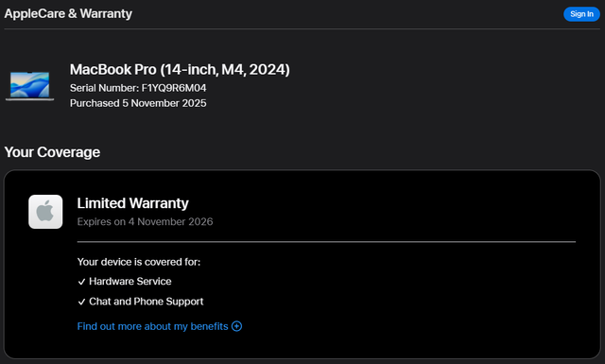The height and width of the screenshot is (364, 605).
Task: Click the Serial Number F1YQ9R6M04 text
Action: pyautogui.click(x=138, y=88)
